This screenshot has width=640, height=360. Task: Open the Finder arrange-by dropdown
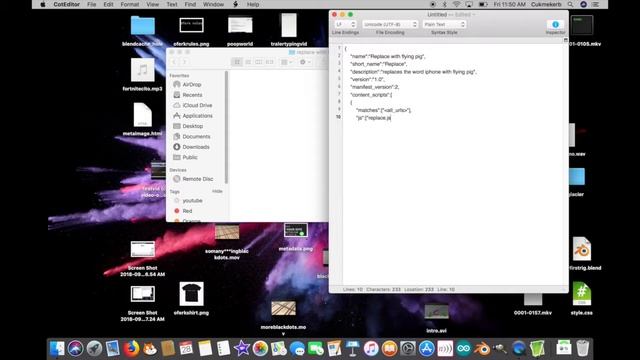[286, 62]
